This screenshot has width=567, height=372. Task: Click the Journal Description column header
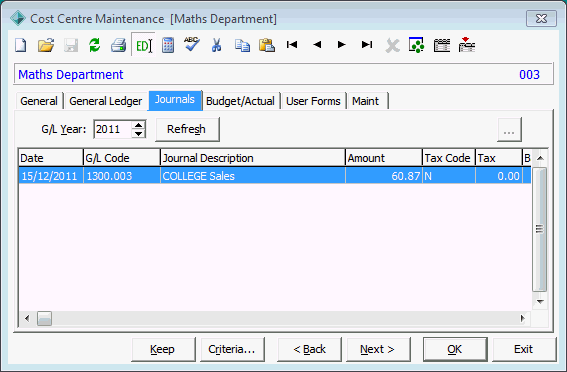253,158
